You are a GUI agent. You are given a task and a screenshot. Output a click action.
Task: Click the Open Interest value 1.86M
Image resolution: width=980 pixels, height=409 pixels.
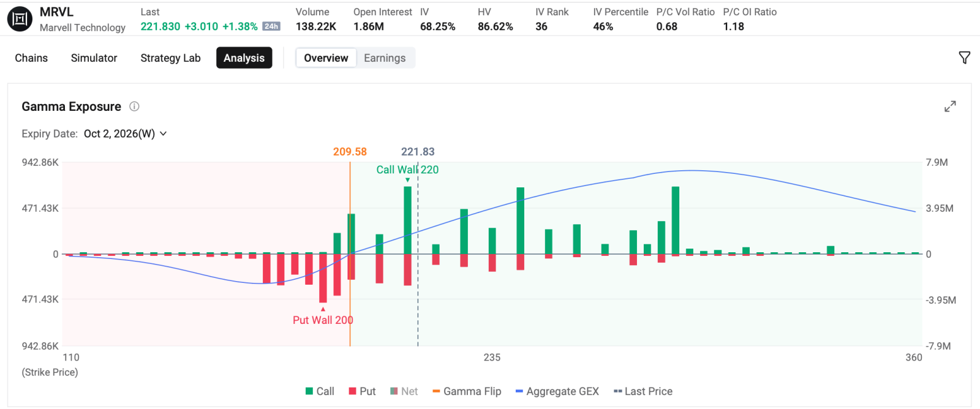[369, 26]
